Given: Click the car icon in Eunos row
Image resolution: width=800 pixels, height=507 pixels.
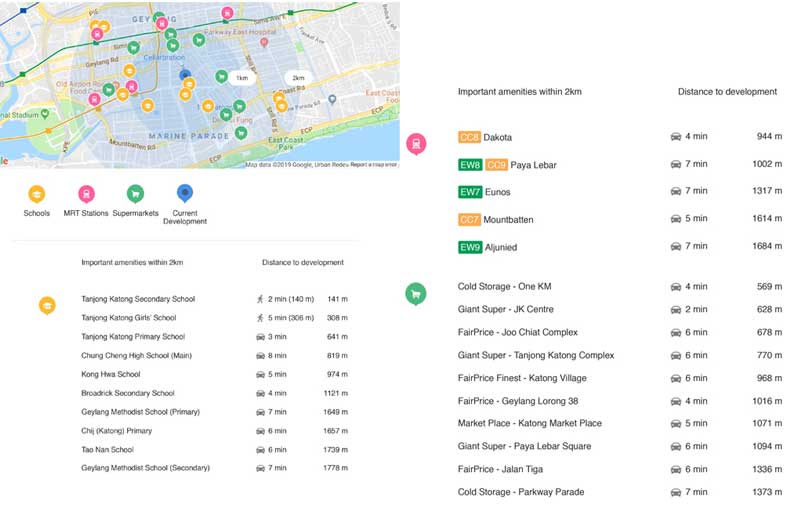Looking at the screenshot, I should coord(676,191).
